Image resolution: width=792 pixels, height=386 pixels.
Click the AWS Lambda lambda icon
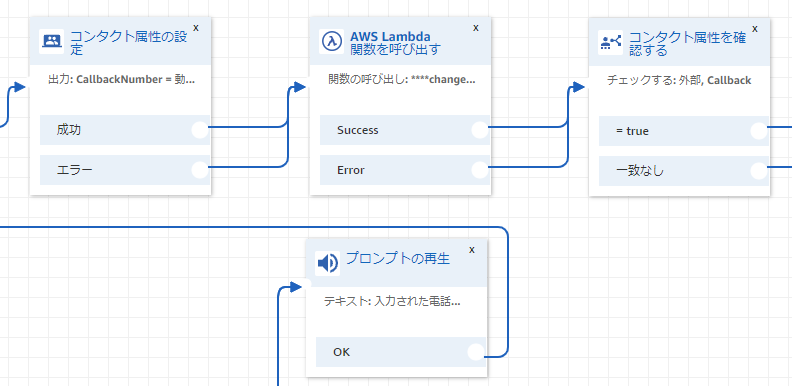331,41
